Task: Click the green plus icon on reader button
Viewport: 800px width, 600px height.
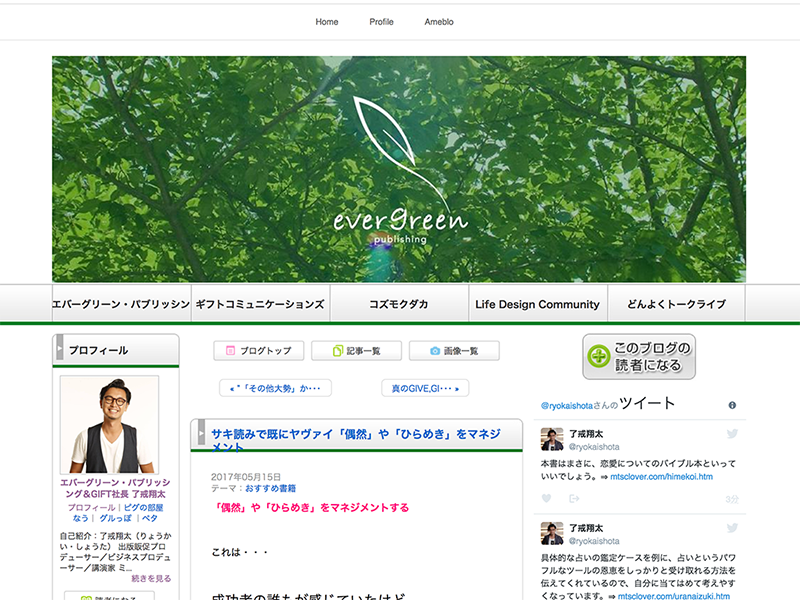Action: (598, 356)
